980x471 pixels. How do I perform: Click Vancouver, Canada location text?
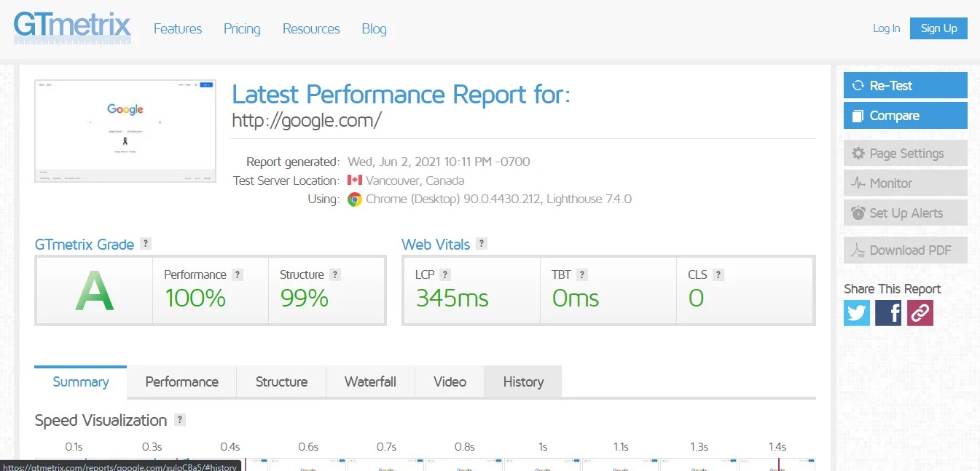tap(415, 181)
